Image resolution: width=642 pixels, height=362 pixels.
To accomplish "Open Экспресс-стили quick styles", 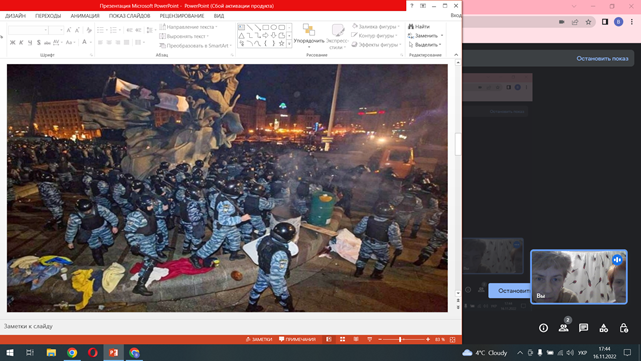I will click(337, 36).
